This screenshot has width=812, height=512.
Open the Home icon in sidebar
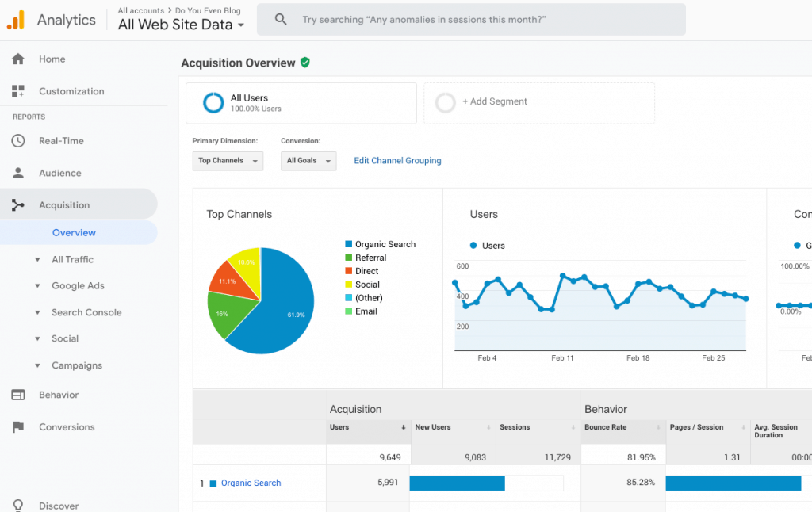tap(18, 59)
